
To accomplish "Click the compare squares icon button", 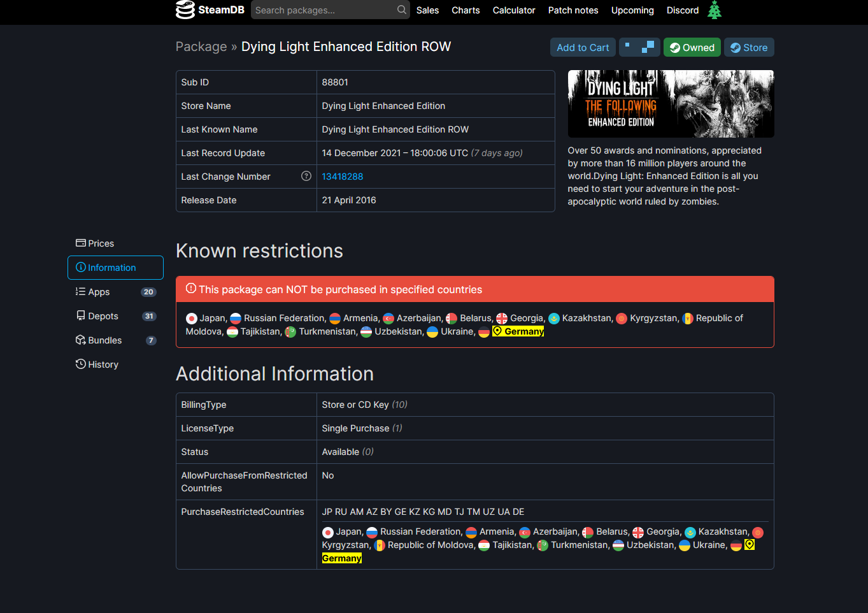I will click(x=639, y=47).
